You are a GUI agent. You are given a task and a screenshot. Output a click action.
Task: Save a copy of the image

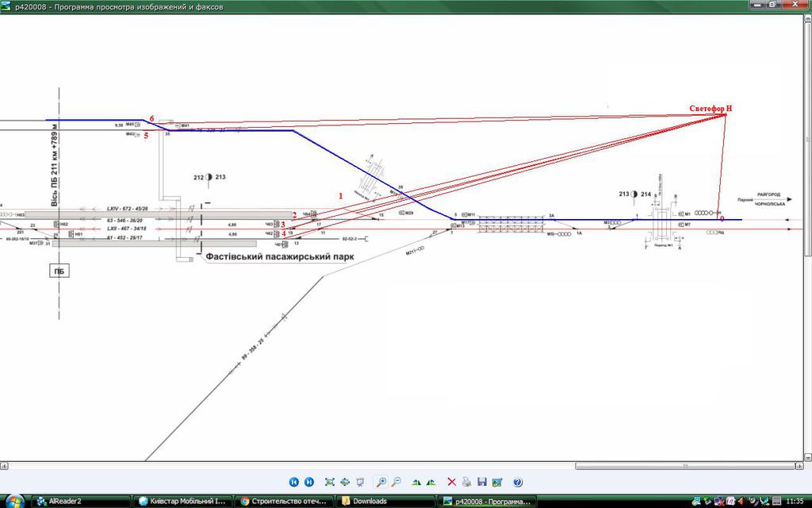tap(481, 482)
